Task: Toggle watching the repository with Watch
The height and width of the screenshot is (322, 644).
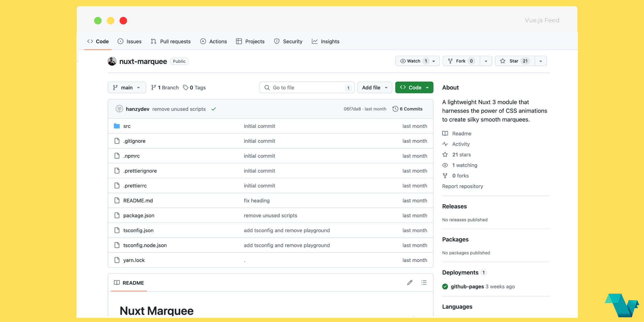Action: coord(413,61)
